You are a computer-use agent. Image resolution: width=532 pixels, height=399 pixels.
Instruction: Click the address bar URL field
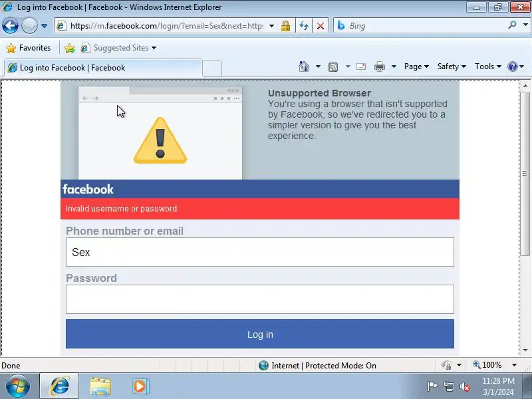(x=166, y=26)
